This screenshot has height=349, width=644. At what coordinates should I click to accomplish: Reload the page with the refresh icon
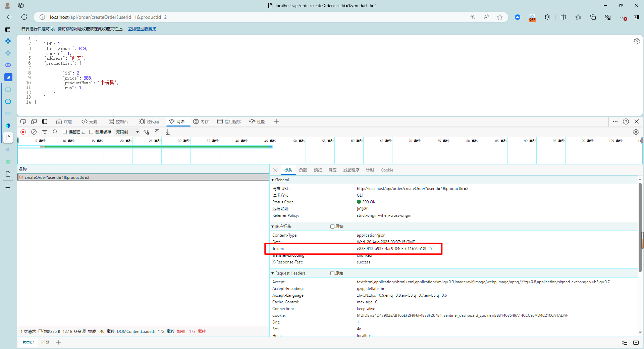[x=24, y=17]
